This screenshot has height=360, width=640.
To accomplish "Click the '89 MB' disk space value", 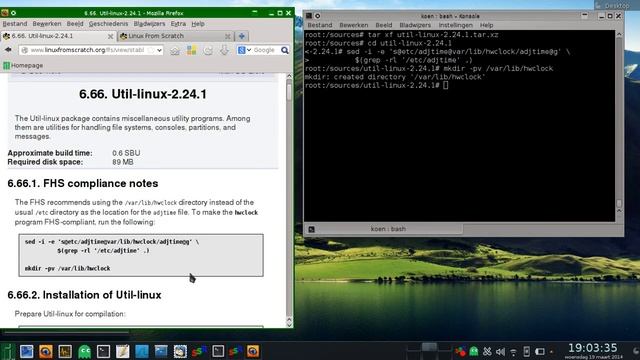I will [122, 162].
